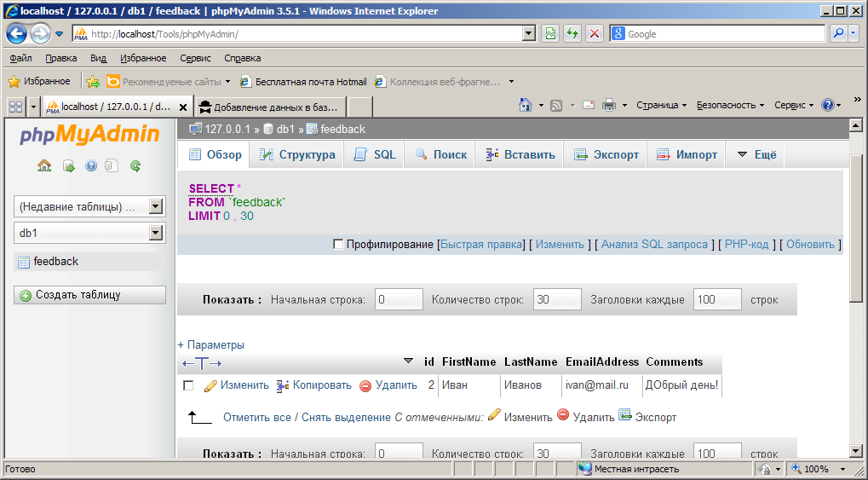Click the Заголовки каждые input field

coord(717,299)
